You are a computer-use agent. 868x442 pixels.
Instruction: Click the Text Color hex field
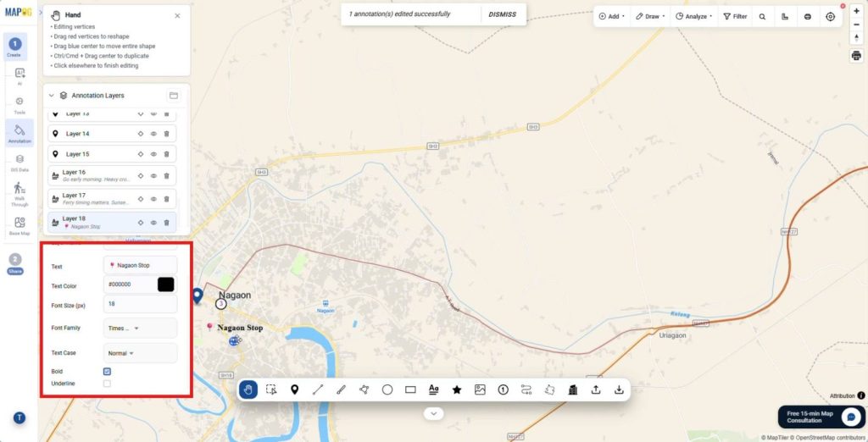point(130,285)
